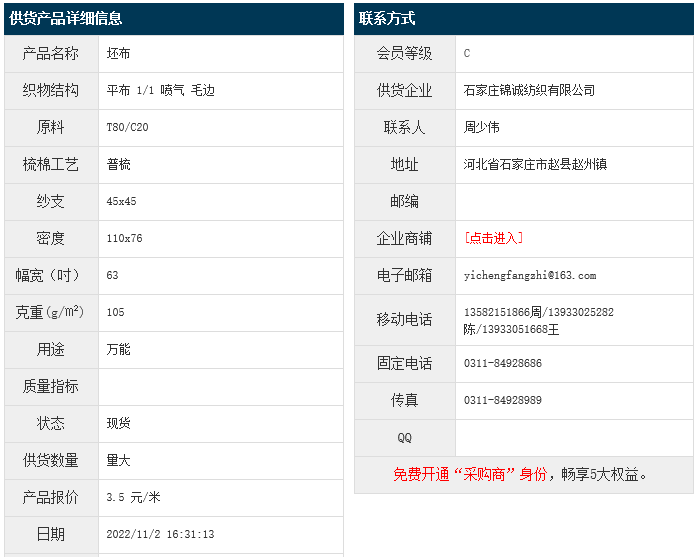The height and width of the screenshot is (557, 697).
Task: Click fabric structure value 平布 1/1 喷气 毛边
Action: tap(160, 90)
